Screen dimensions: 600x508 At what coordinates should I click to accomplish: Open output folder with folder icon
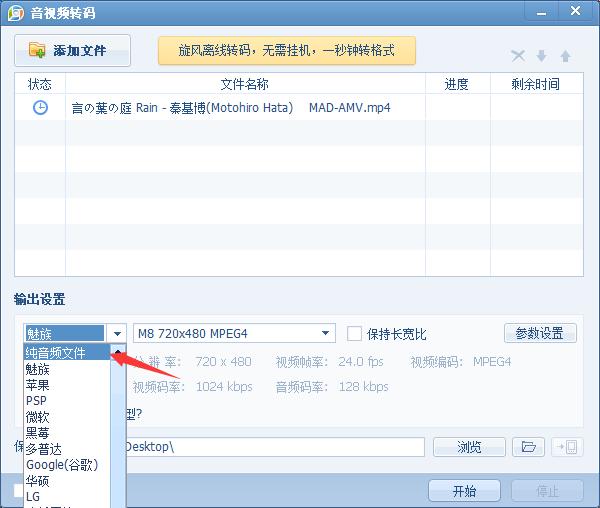528,447
